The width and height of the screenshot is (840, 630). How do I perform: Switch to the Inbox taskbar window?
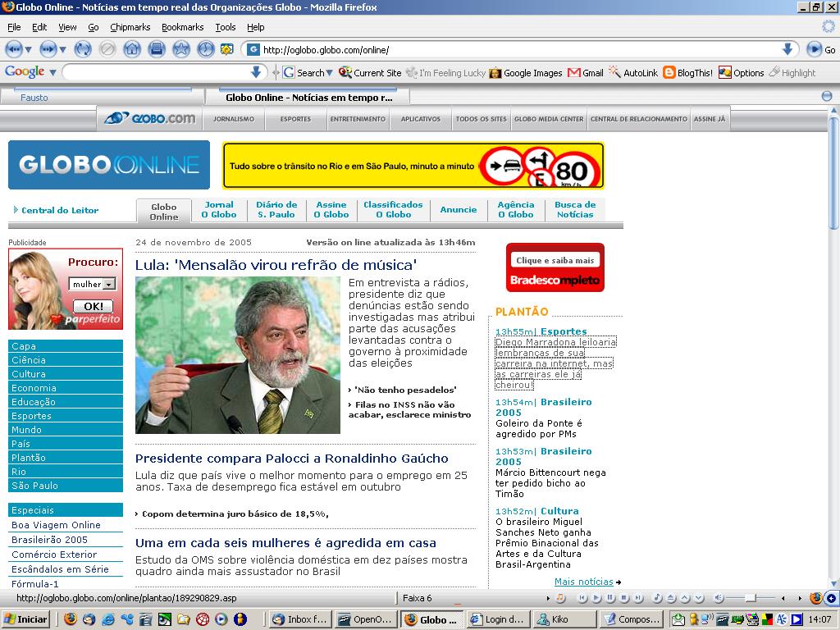pos(299,619)
